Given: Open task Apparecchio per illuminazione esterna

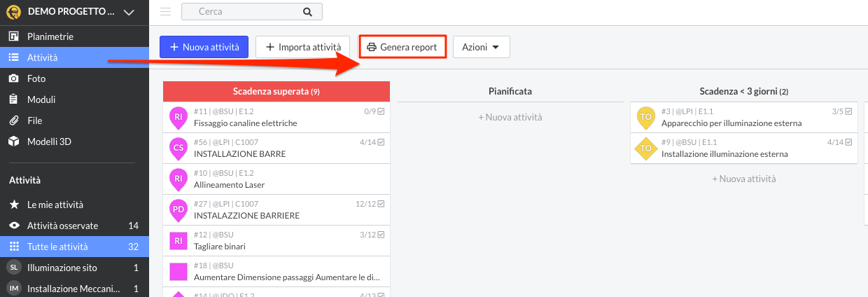Looking at the screenshot, I should coord(743,118).
